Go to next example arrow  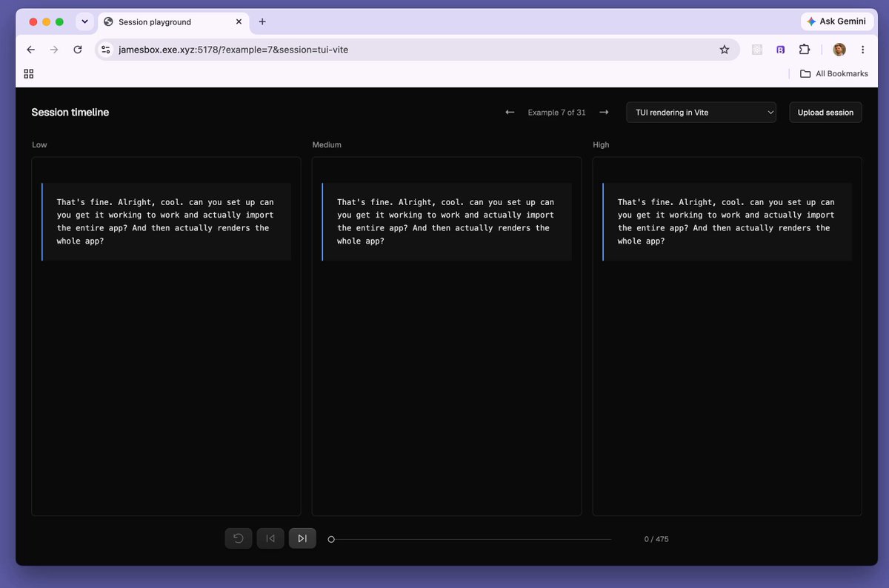click(604, 113)
